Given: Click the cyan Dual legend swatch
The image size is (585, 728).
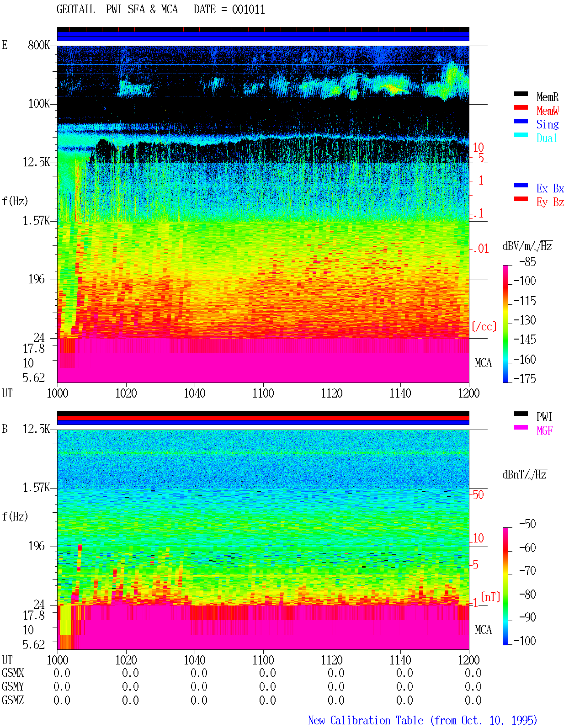Looking at the screenshot, I should 521,135.
